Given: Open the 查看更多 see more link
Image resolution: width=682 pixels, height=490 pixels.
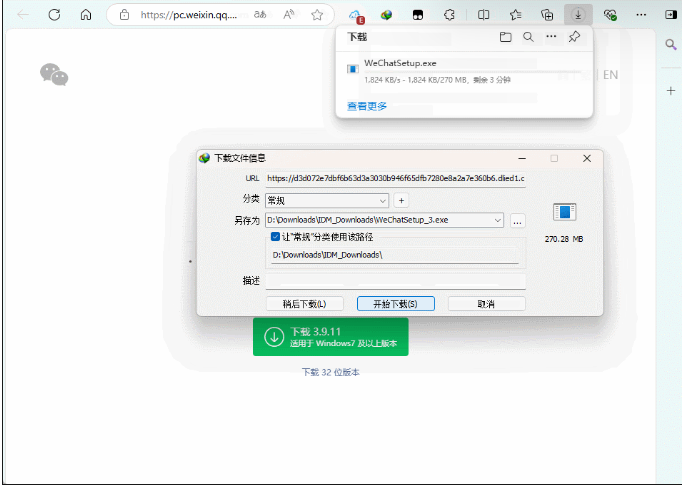Looking at the screenshot, I should coord(367,106).
